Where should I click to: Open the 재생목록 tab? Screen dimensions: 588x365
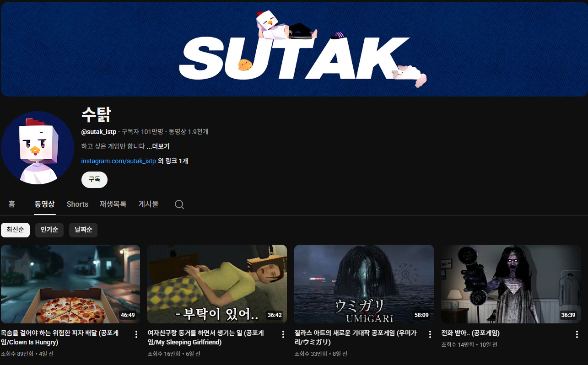tap(113, 204)
